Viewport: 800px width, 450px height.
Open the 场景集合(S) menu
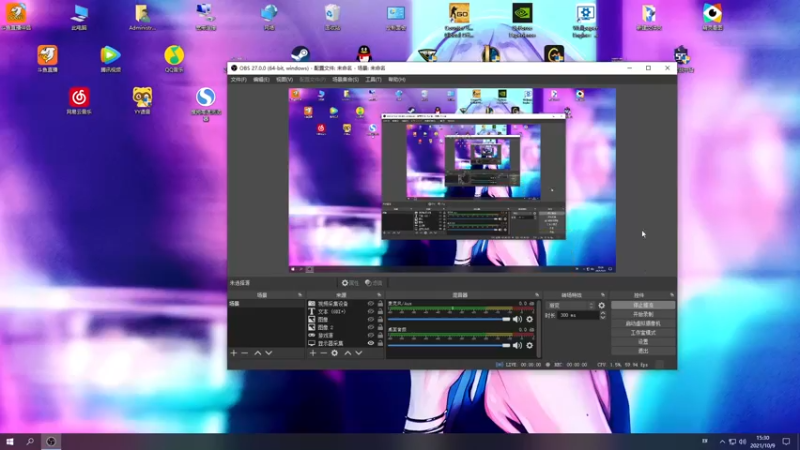[345, 80]
